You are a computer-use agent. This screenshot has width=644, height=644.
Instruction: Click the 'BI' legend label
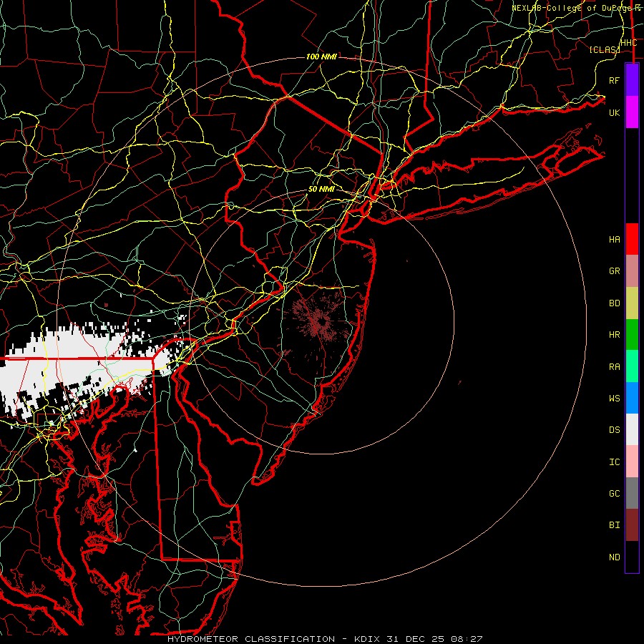tap(615, 525)
